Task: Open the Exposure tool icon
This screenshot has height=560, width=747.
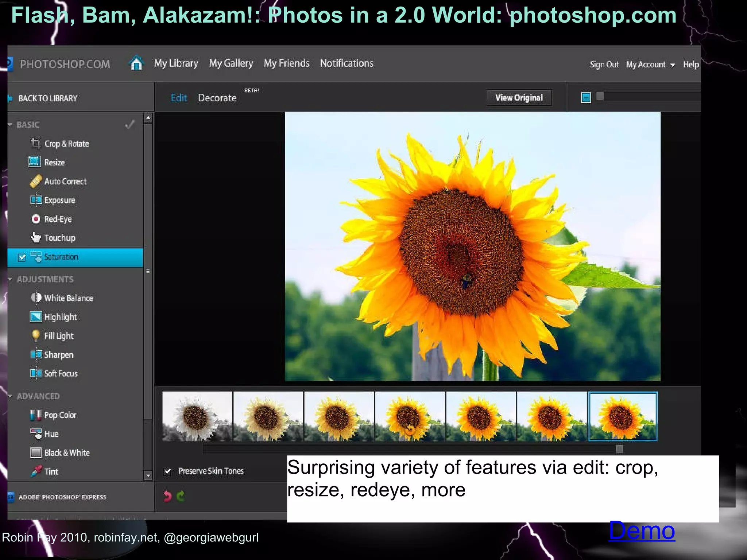Action: 36,200
